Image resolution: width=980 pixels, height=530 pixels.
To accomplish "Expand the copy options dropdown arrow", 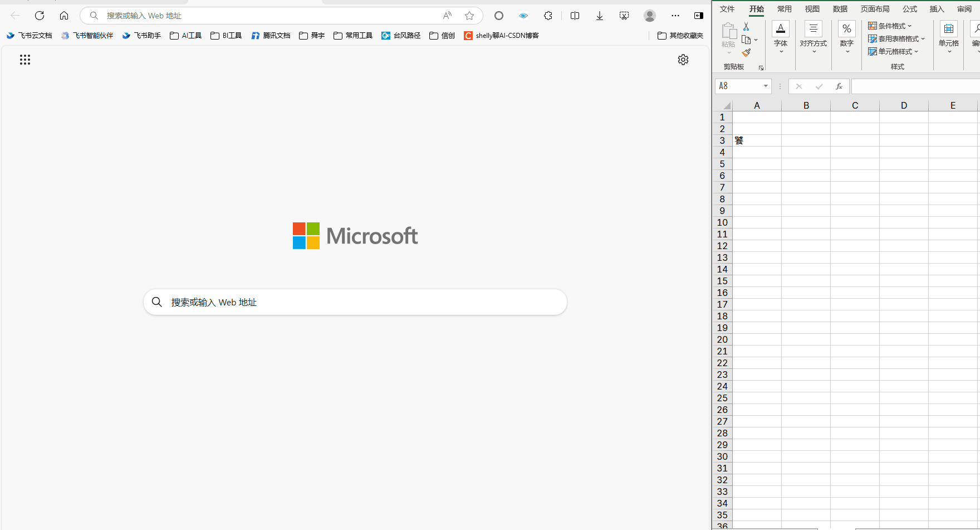I will 756,40.
